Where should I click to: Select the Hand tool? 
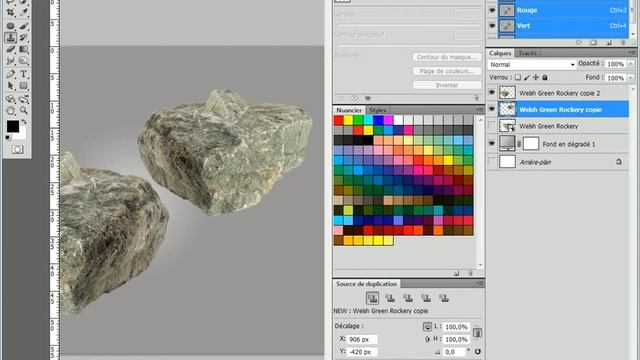pos(11,111)
